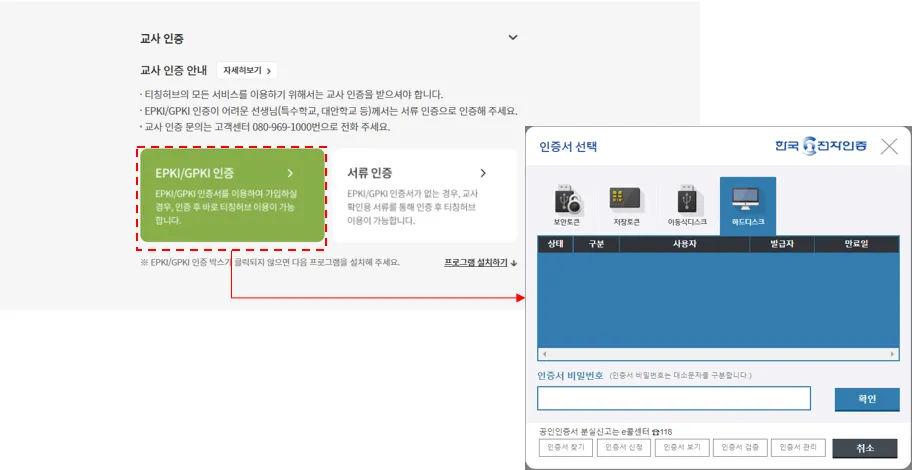Click 프로그램 설치하기 download link
912x470 pixels.
(x=481, y=263)
